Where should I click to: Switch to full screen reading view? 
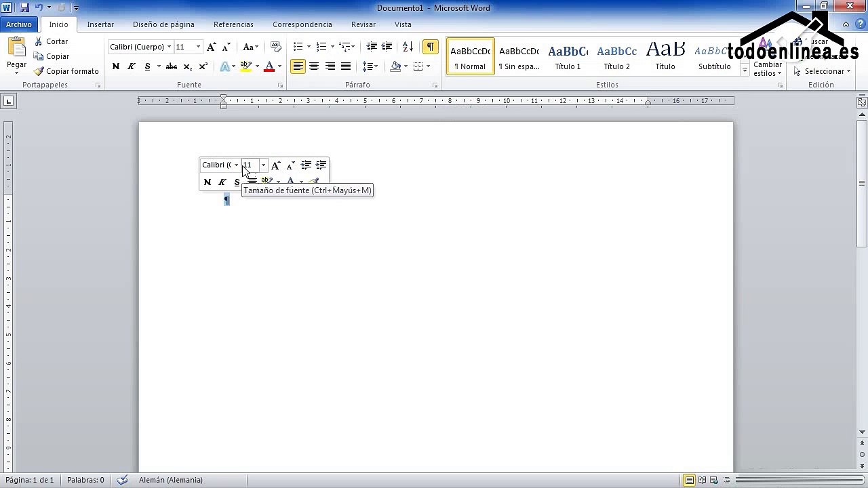click(x=702, y=480)
